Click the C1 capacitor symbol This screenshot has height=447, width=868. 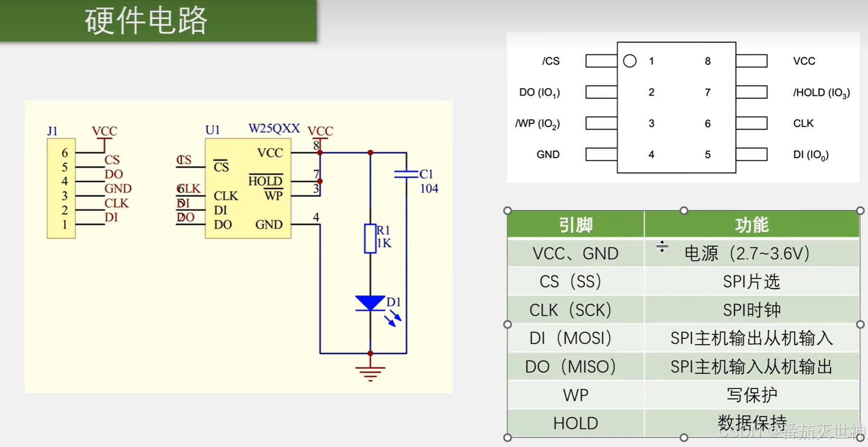click(406, 174)
